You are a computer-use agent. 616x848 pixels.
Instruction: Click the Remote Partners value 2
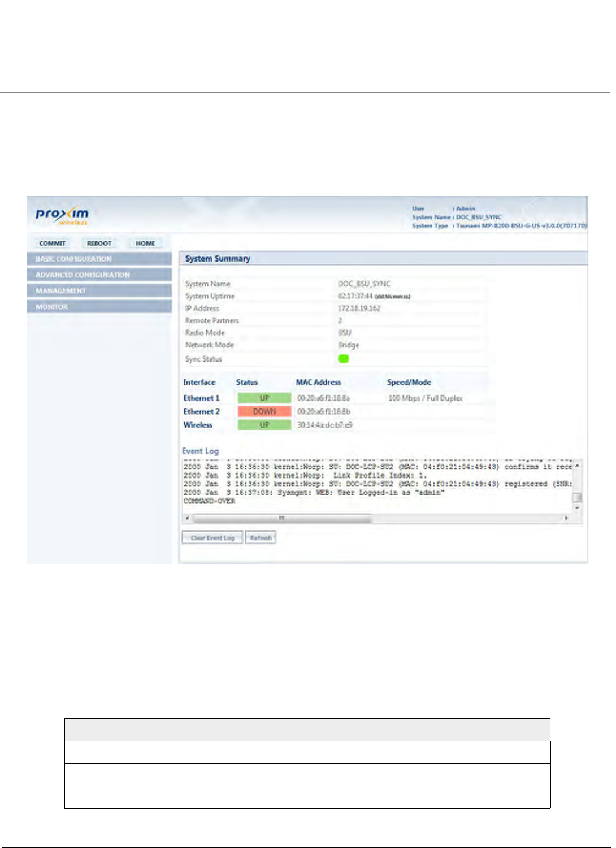pyautogui.click(x=340, y=321)
